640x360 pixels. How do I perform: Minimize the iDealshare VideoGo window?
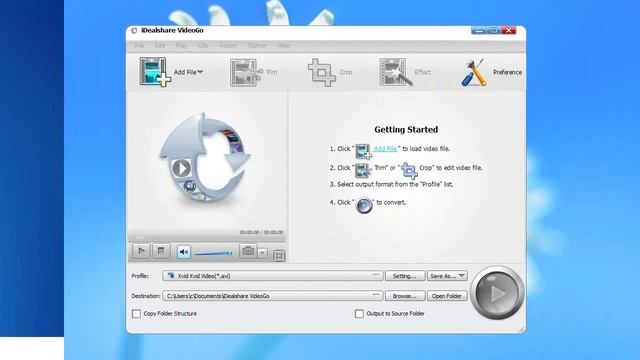(x=479, y=30)
